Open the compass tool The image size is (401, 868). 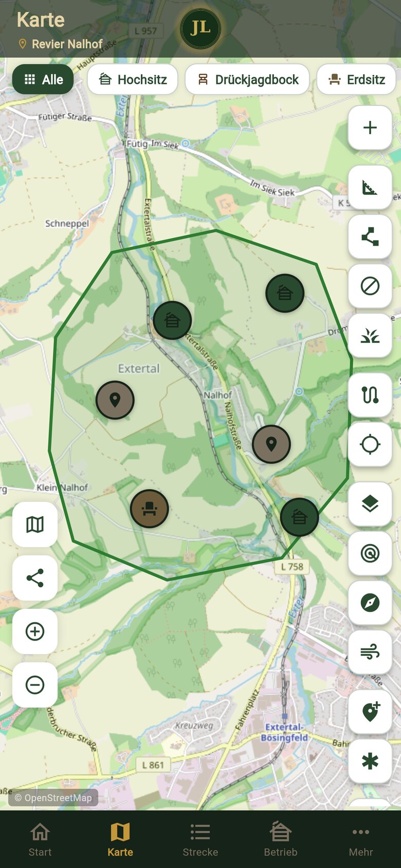(x=370, y=603)
